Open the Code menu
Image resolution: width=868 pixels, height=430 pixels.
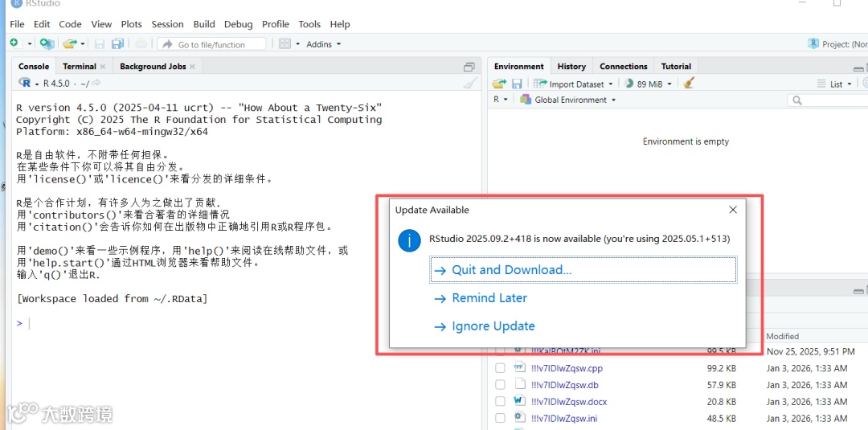pos(70,24)
